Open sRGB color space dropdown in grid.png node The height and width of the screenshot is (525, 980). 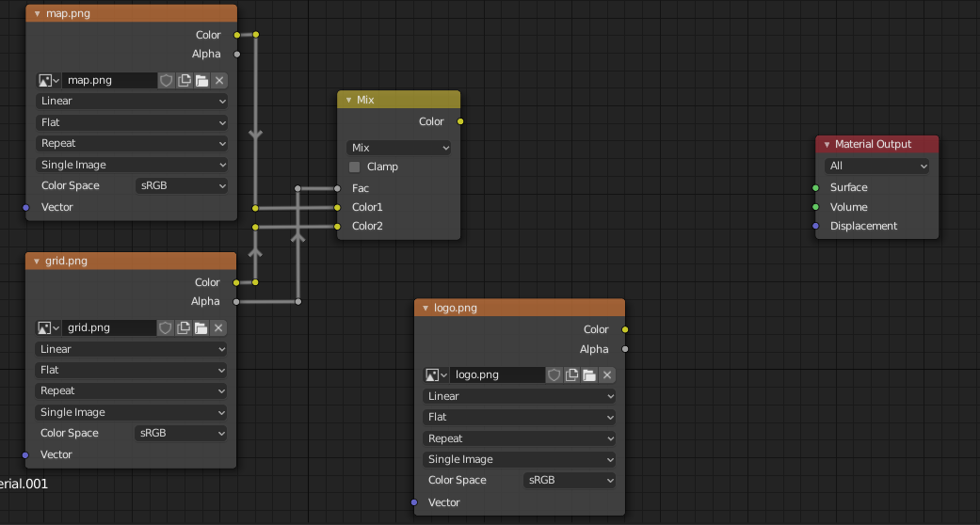[x=181, y=433]
